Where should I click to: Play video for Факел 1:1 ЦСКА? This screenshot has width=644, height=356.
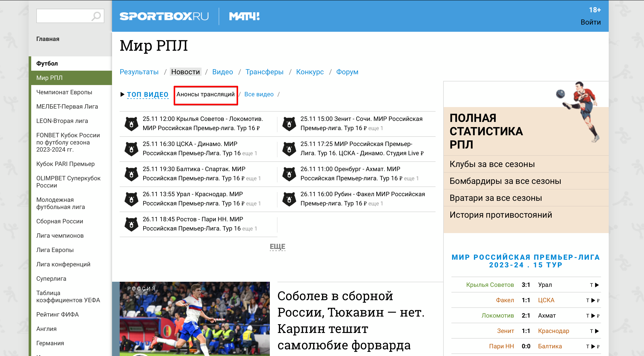[x=593, y=300]
